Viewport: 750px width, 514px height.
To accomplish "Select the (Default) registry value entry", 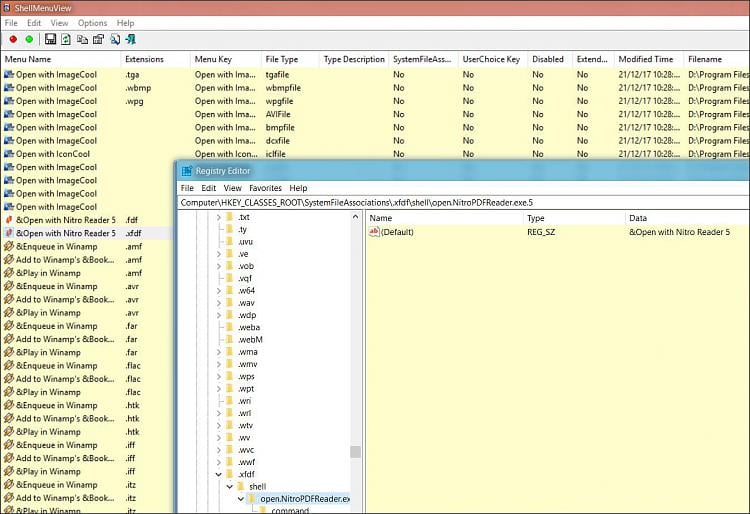I will (397, 232).
